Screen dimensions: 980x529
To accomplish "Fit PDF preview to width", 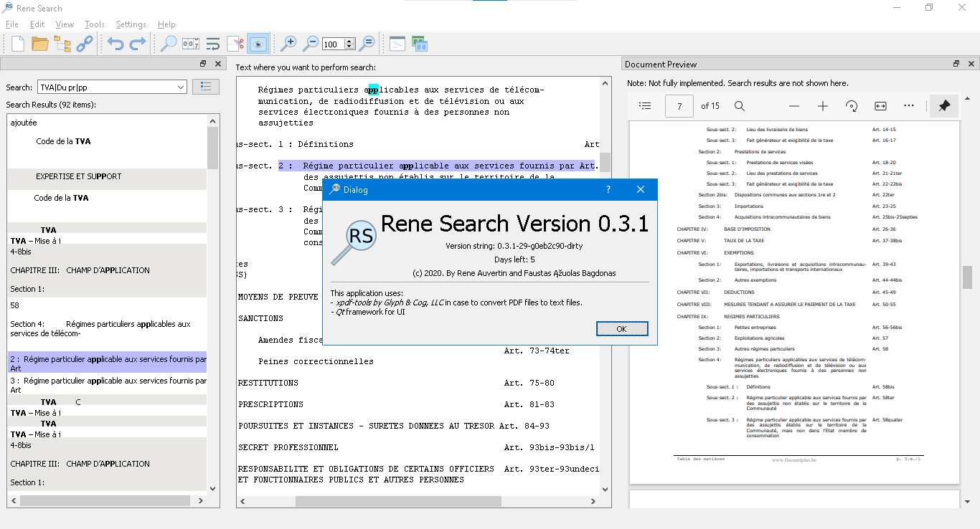I will 880,106.
